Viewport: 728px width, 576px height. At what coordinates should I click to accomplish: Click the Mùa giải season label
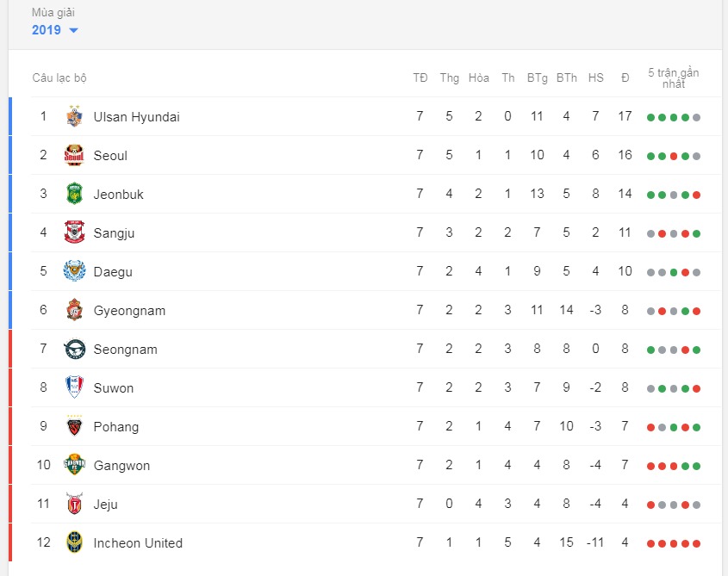click(53, 13)
